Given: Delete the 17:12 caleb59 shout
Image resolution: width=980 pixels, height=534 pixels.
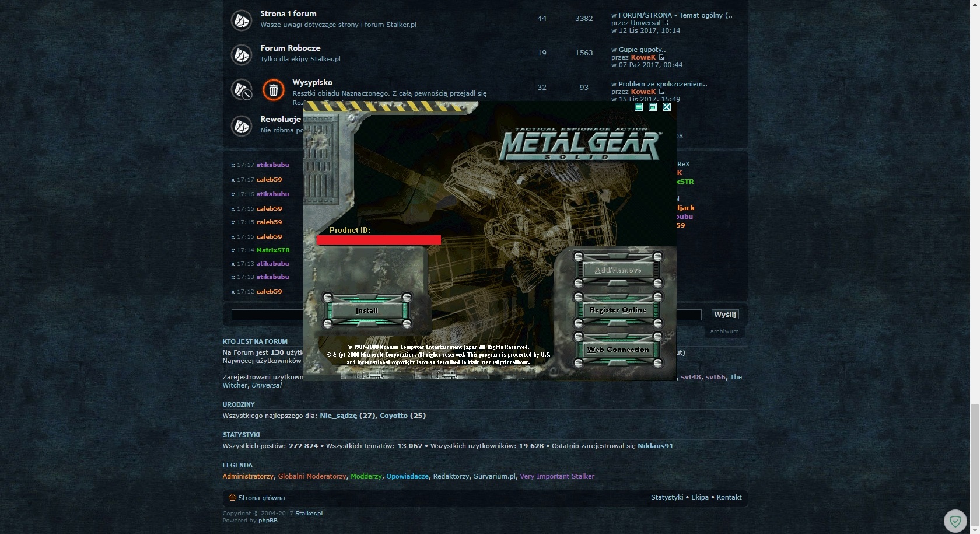Looking at the screenshot, I should point(233,292).
